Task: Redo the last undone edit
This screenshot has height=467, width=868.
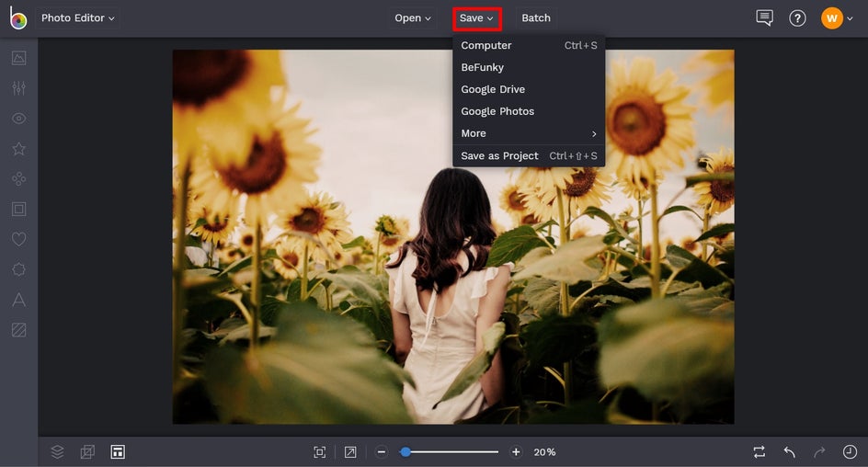Action: (819, 452)
